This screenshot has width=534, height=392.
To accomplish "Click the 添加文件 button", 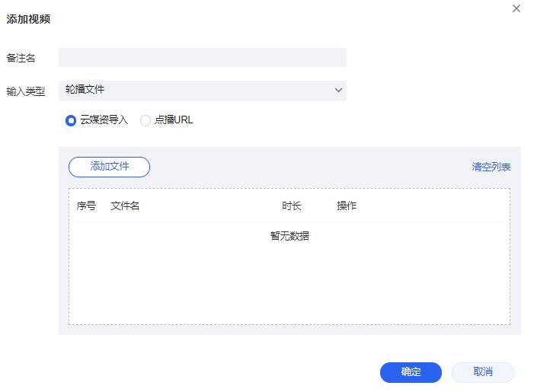I will (110, 167).
